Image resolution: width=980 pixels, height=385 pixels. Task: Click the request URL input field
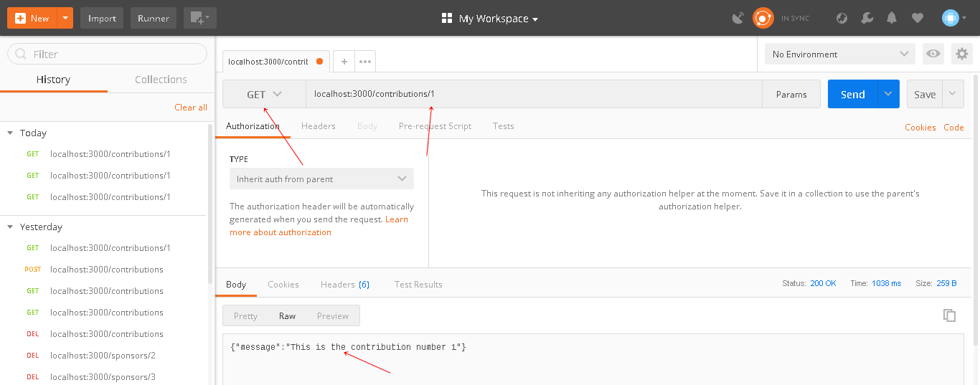(534, 94)
